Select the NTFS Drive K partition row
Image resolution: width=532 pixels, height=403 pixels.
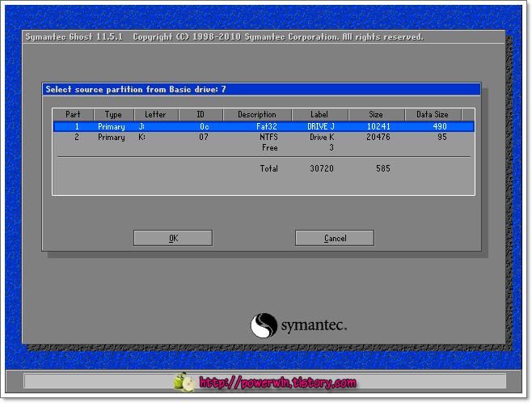coord(264,137)
